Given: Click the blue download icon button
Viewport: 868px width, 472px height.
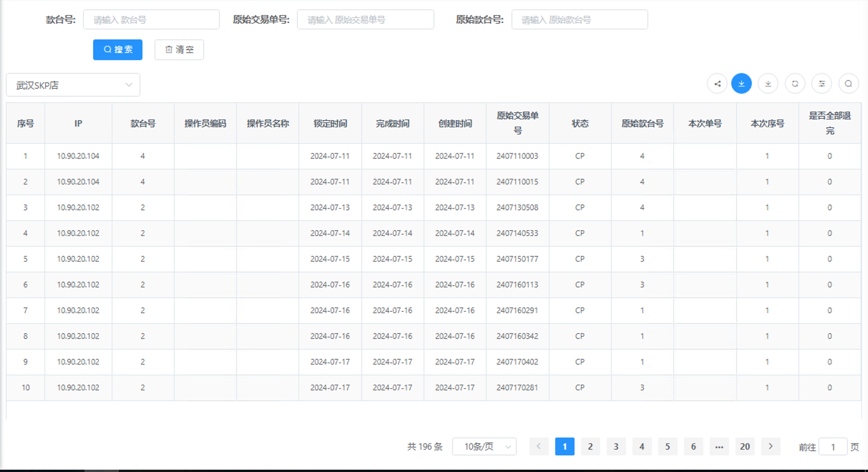Looking at the screenshot, I should point(741,84).
